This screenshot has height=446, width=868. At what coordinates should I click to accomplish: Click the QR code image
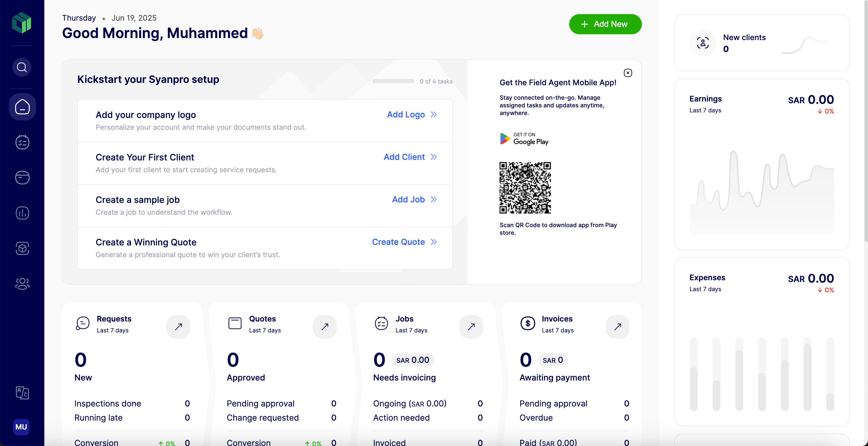click(525, 188)
